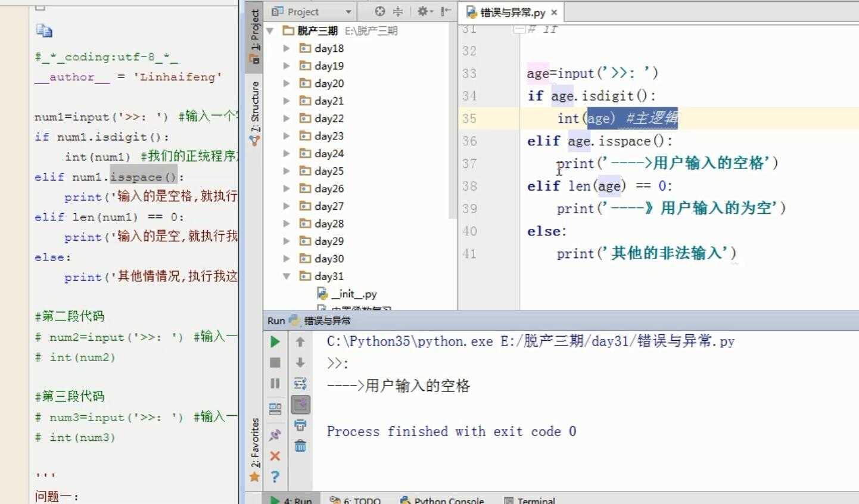Click the fold marker beside line 31
The height and width of the screenshot is (504, 859).
point(519,29)
